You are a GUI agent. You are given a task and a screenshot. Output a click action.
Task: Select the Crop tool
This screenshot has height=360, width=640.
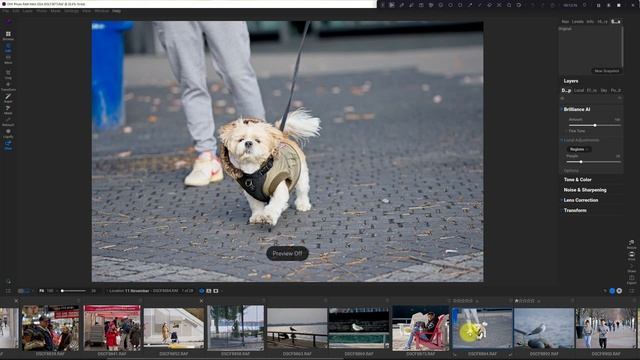point(8,74)
